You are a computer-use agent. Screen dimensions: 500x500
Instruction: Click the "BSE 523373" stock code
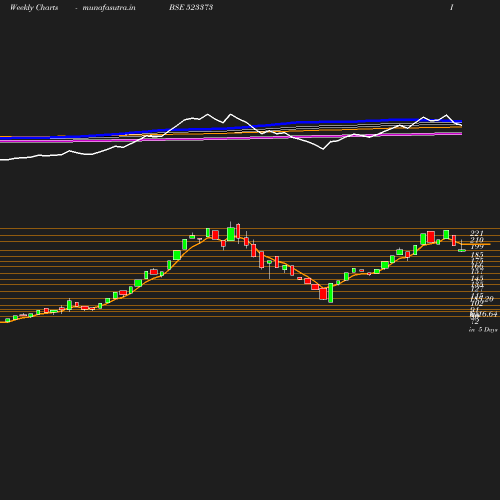pyautogui.click(x=191, y=7)
